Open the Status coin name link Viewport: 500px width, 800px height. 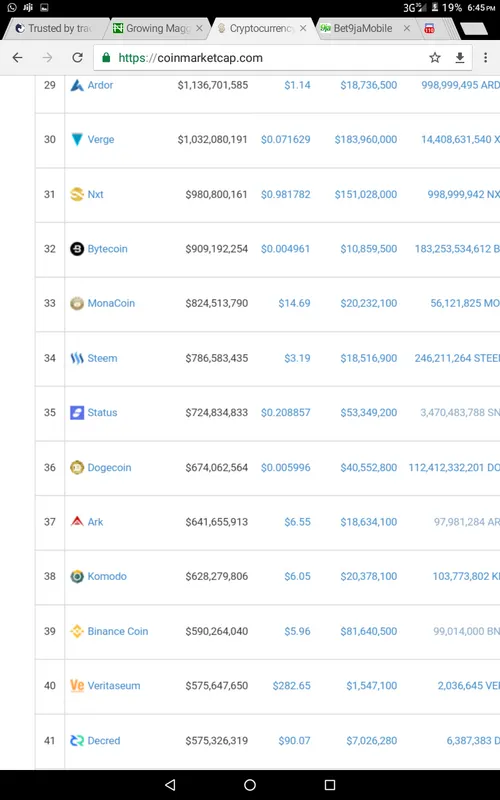click(x=103, y=413)
